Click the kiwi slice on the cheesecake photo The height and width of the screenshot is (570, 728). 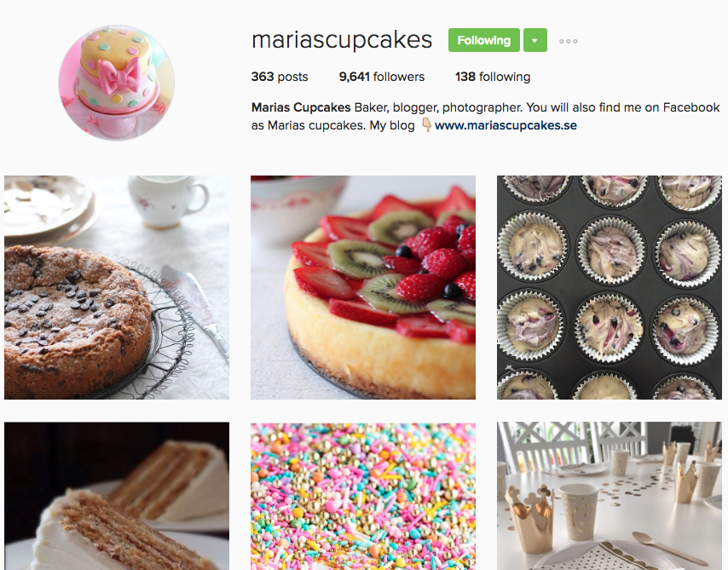pyautogui.click(x=360, y=257)
